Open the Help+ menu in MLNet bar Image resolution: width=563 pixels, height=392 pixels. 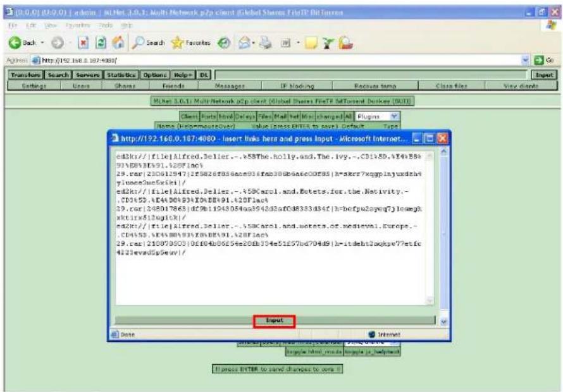[x=183, y=75]
